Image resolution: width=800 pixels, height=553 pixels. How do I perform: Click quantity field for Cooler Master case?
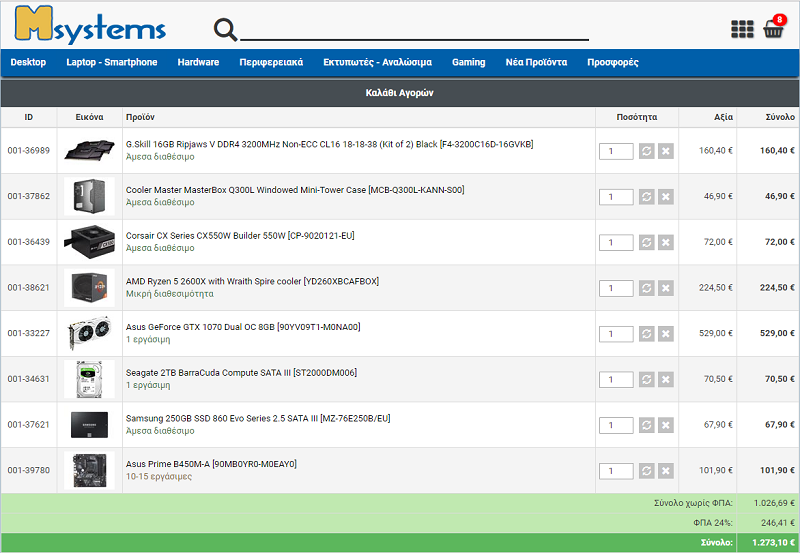tap(616, 197)
